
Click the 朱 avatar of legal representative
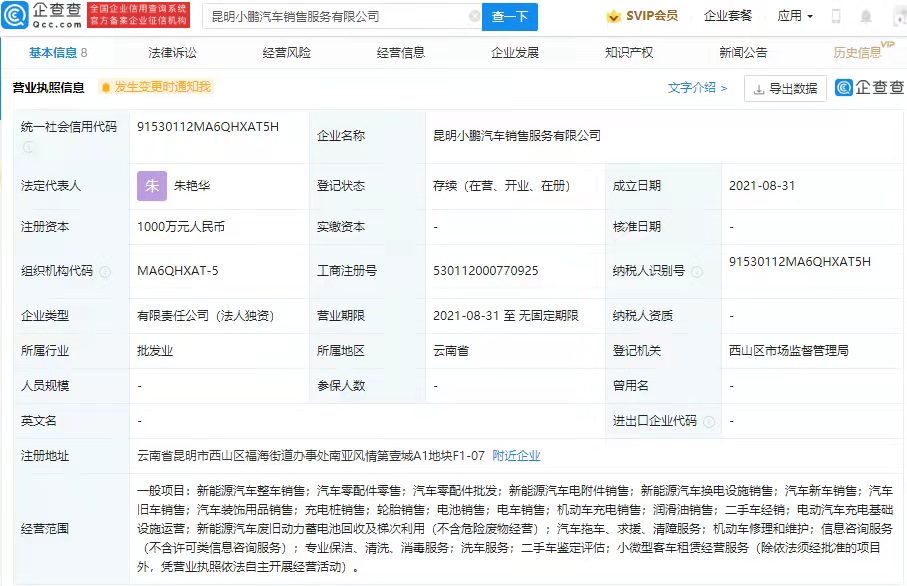[152, 186]
